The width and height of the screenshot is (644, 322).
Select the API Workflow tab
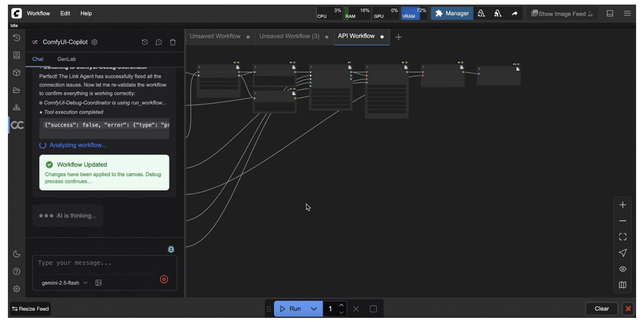tap(362, 36)
